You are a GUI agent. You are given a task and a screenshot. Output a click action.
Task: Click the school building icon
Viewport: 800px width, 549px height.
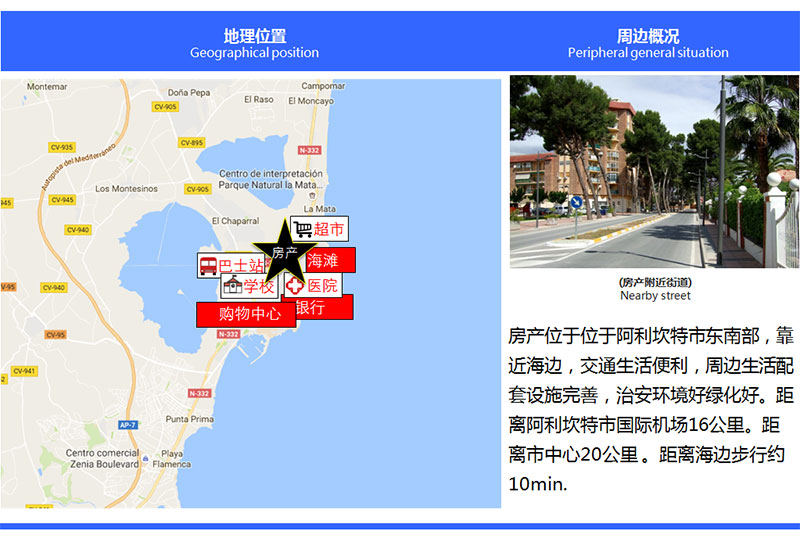(232, 286)
